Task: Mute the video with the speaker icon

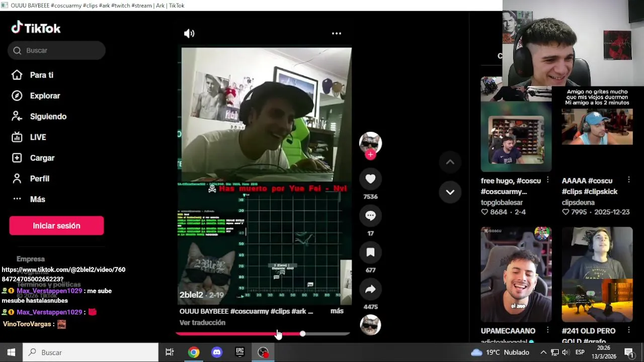Action: (189, 33)
